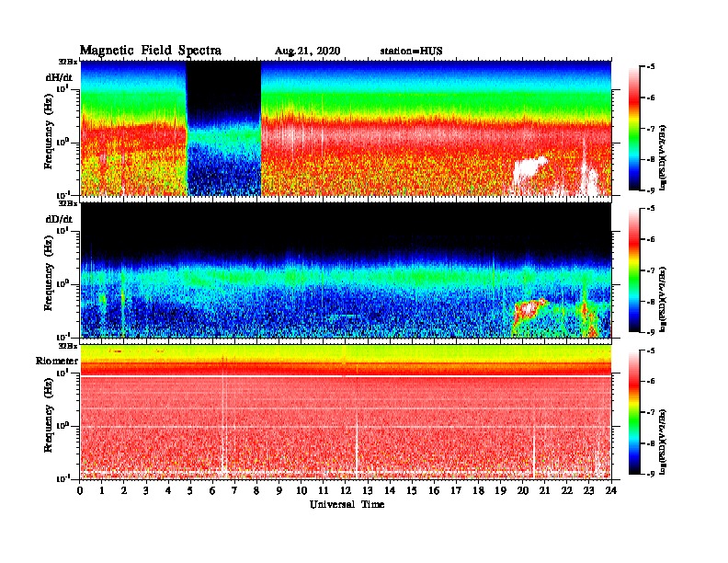Select the 'dD/dt' panel label
The image size is (728, 563).
[59, 219]
